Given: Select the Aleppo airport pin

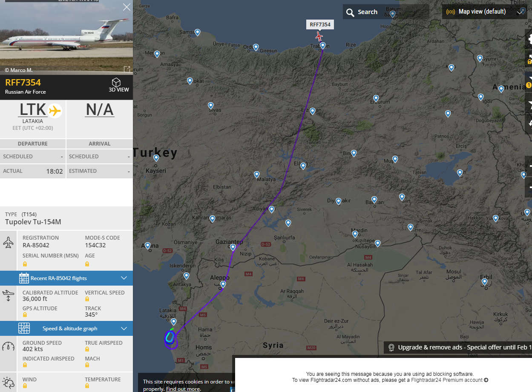Looking at the screenshot, I should pyautogui.click(x=223, y=284).
